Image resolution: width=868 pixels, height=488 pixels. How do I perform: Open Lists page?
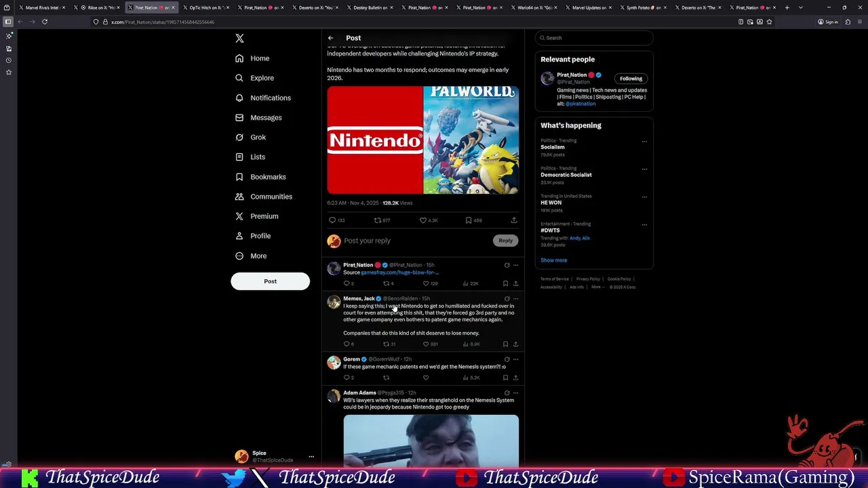(x=250, y=157)
